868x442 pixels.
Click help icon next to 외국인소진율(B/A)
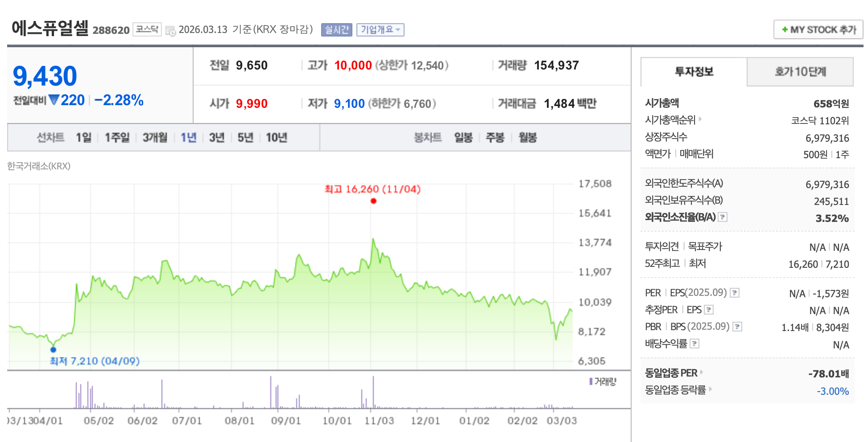(723, 217)
